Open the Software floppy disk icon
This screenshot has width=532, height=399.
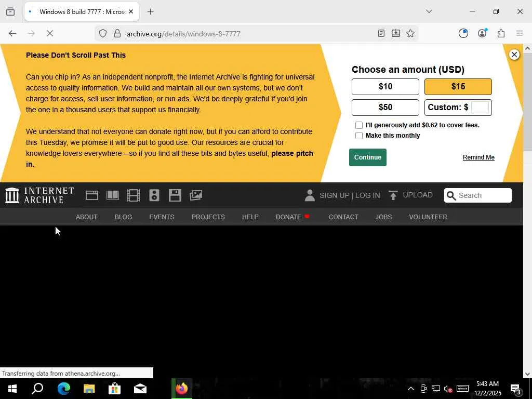pos(175,195)
